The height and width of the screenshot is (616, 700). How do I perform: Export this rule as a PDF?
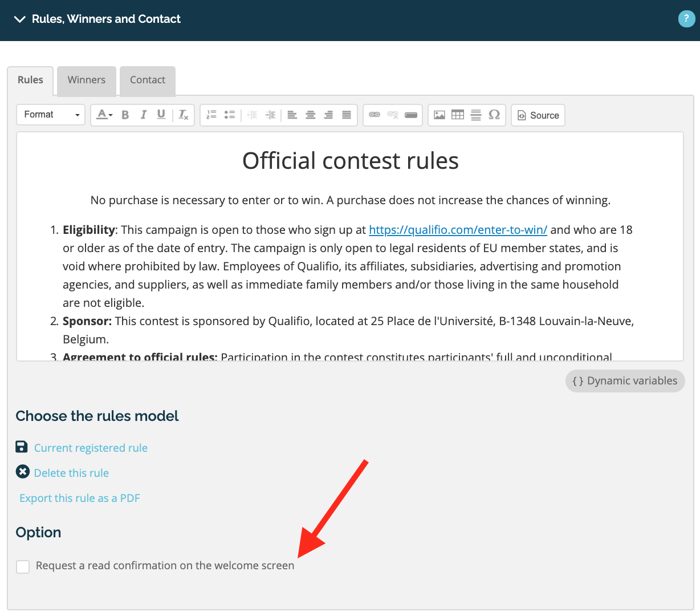click(x=80, y=498)
